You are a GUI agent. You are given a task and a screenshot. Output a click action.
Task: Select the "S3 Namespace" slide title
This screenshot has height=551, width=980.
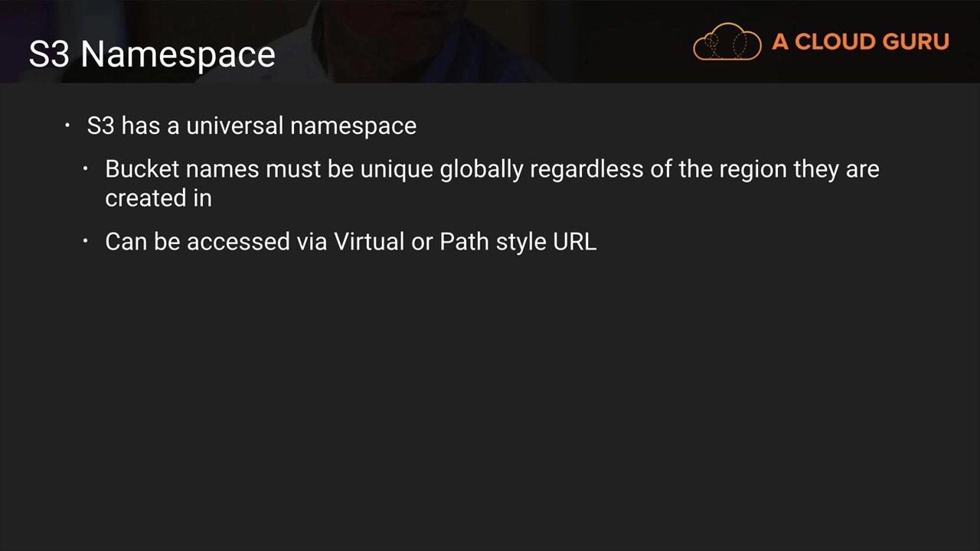click(152, 54)
